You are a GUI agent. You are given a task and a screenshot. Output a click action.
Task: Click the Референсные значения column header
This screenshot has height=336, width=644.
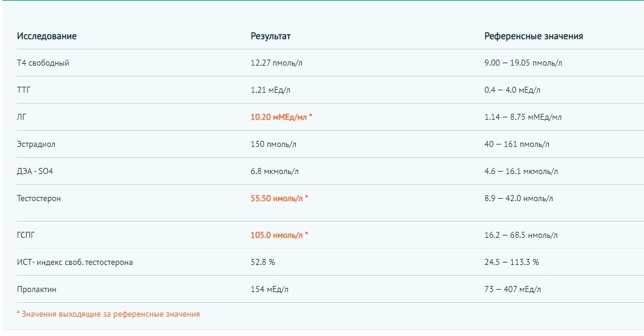pyautogui.click(x=533, y=36)
